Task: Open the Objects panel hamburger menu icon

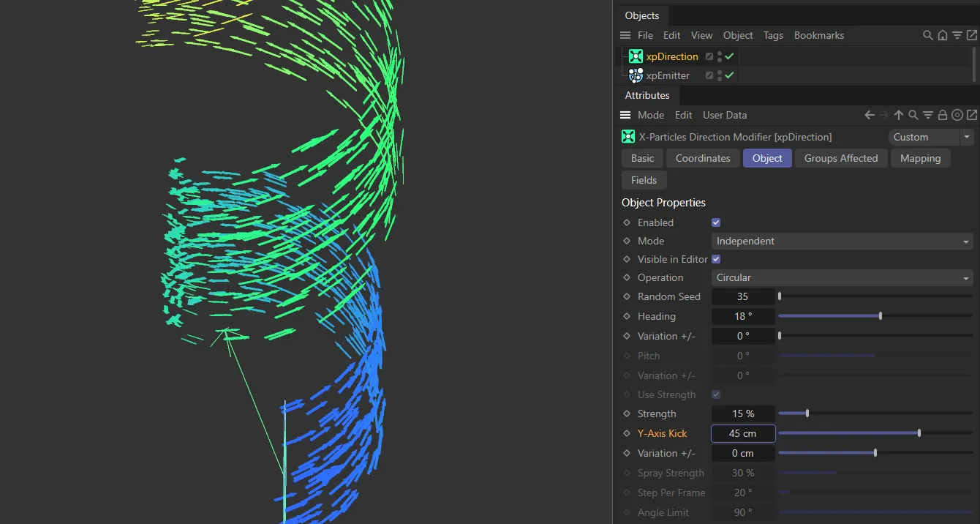Action: pos(625,35)
